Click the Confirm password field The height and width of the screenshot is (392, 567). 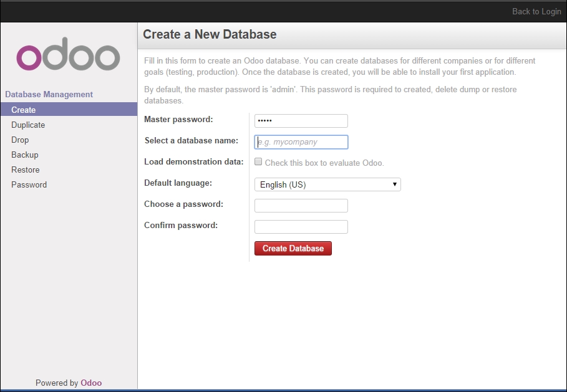coord(301,227)
